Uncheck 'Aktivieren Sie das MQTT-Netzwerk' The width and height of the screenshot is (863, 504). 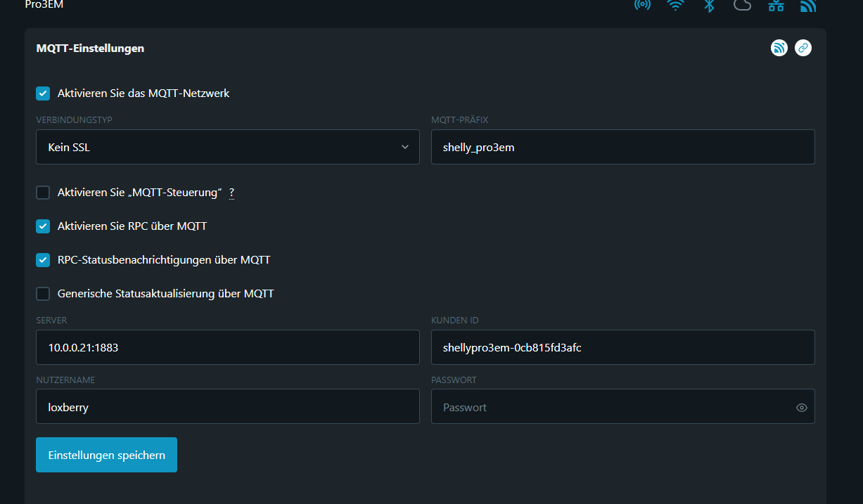(43, 93)
